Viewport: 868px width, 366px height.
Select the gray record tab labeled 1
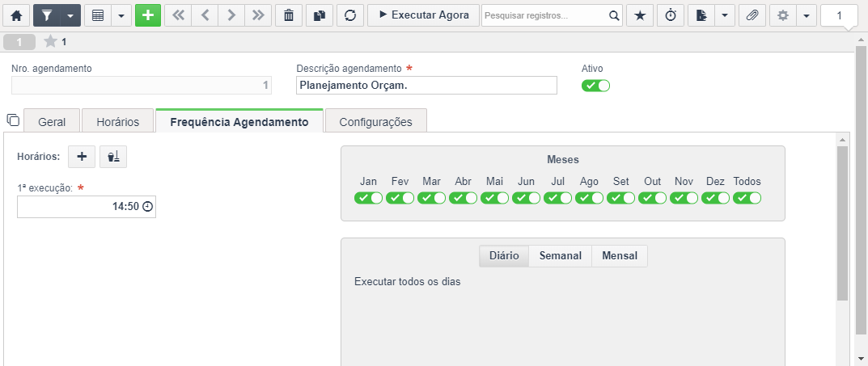click(19, 42)
